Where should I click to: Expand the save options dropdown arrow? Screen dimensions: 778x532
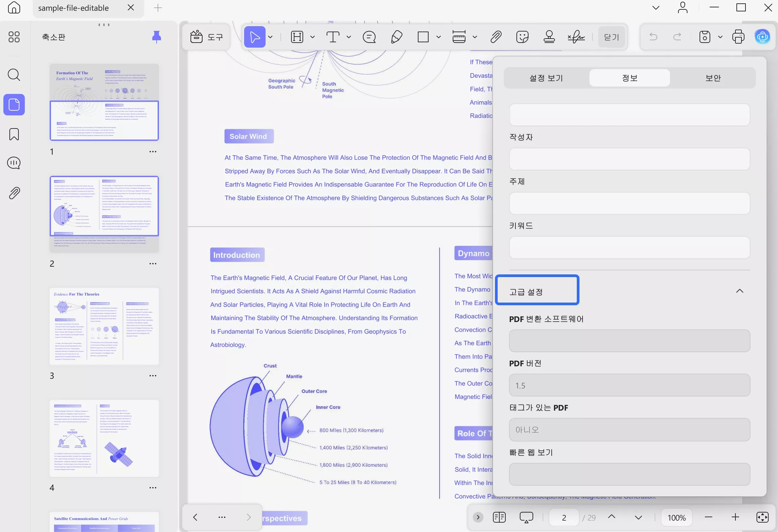coord(720,37)
